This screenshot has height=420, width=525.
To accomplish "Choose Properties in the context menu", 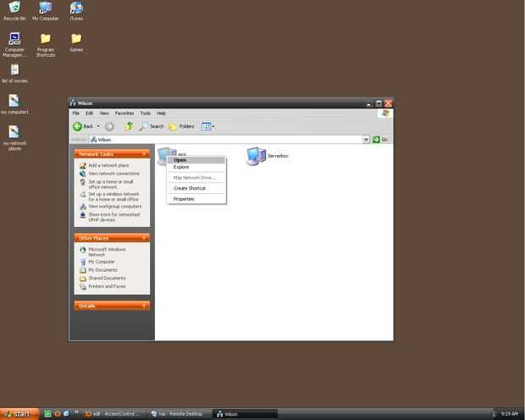I will [196, 199].
